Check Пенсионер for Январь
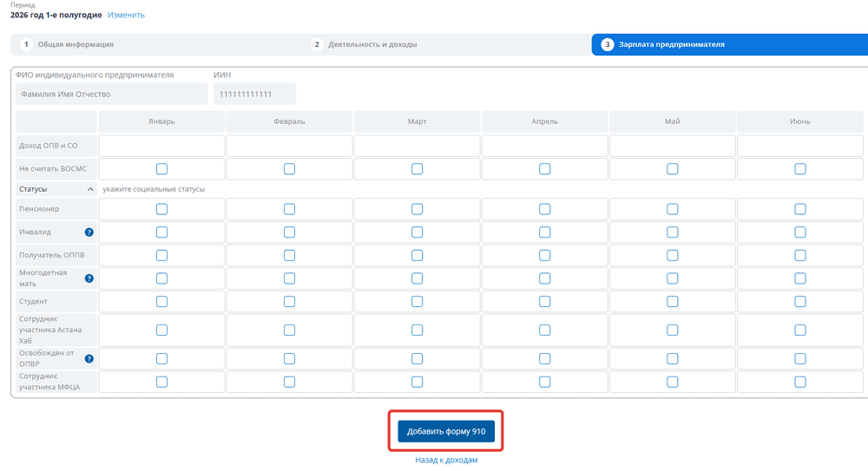Viewport: 868px width, 471px height. [x=161, y=209]
